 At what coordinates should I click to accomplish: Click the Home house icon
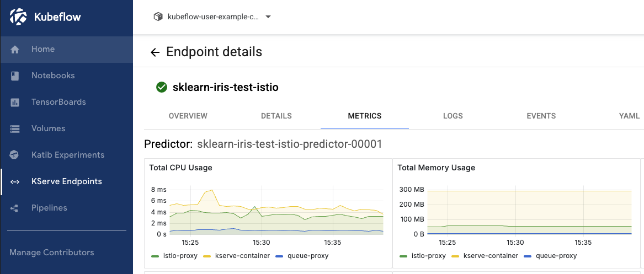(x=15, y=50)
